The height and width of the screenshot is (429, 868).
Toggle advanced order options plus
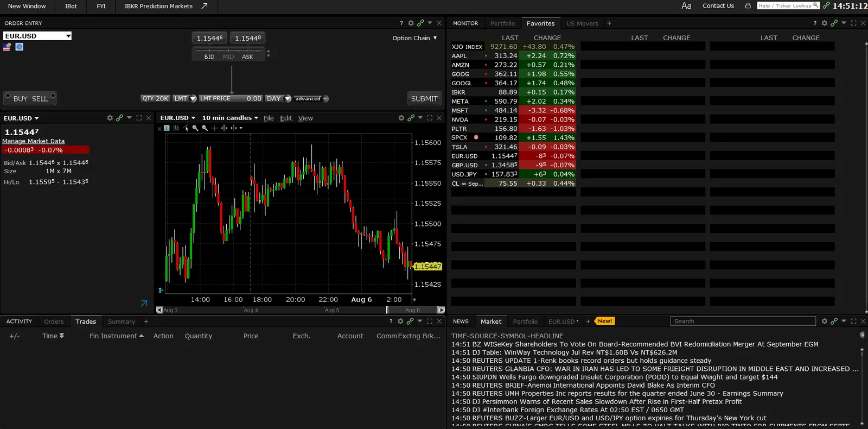coord(325,99)
